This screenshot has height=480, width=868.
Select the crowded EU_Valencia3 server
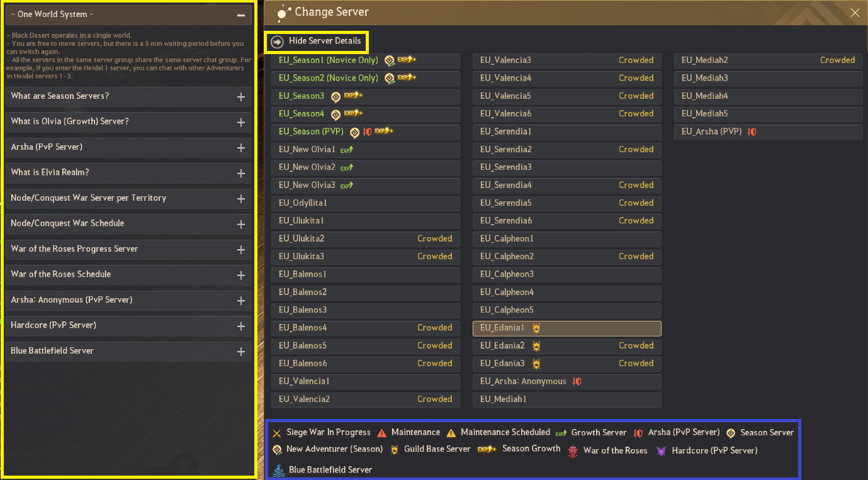point(567,60)
